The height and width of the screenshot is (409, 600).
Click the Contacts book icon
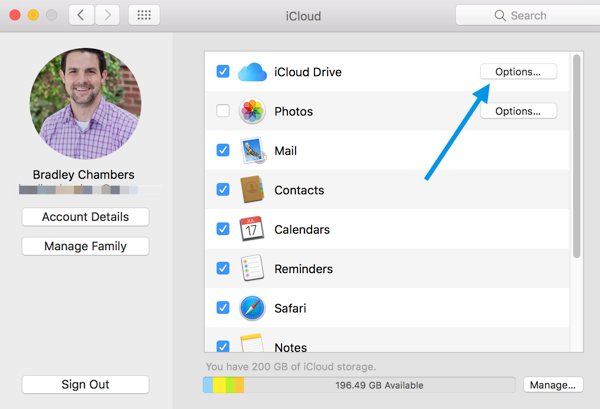click(252, 189)
